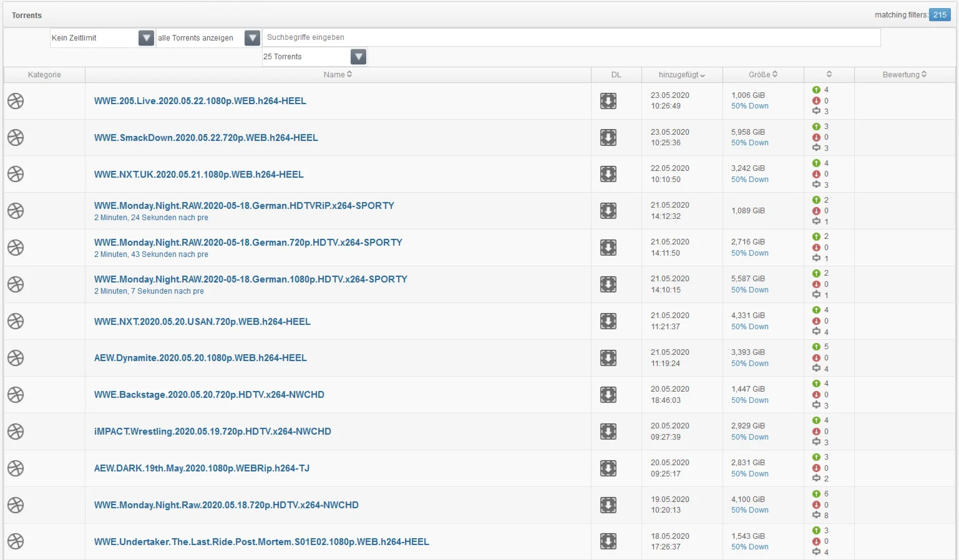Image resolution: width=959 pixels, height=560 pixels.
Task: Click download icon for AEW.DARK.19th.May
Action: coord(608,468)
